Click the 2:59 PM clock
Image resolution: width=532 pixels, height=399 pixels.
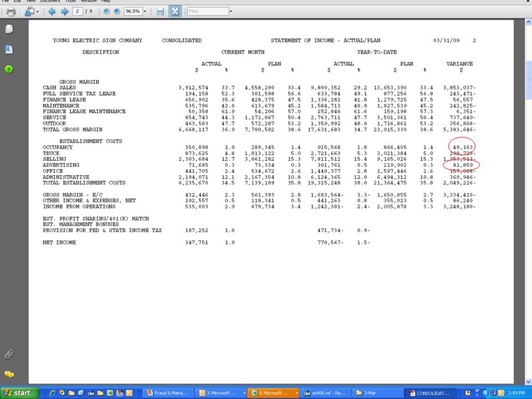coord(516,393)
